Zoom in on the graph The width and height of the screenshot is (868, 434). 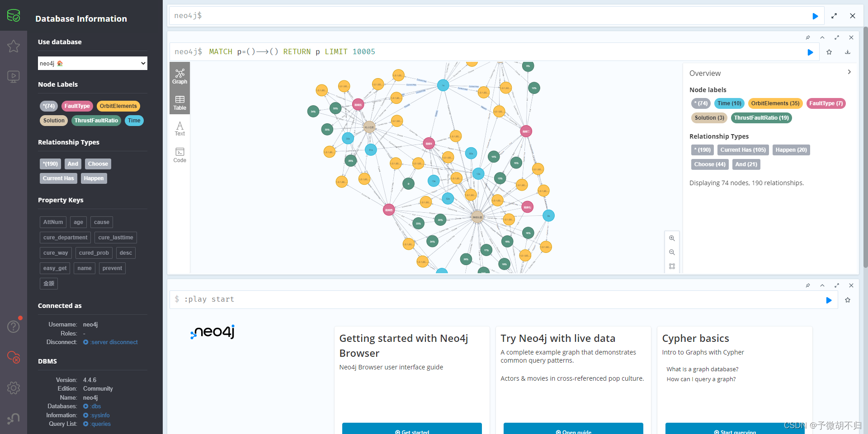pos(672,238)
